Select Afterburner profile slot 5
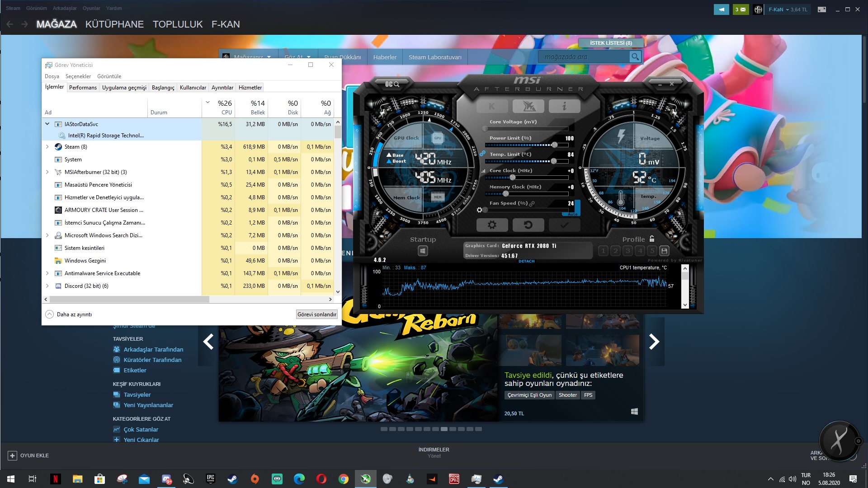This screenshot has width=868, height=488. coord(652,251)
